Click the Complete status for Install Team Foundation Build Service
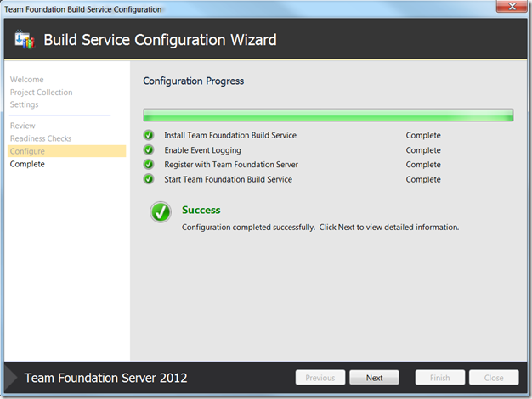The height and width of the screenshot is (399, 532). tap(423, 135)
